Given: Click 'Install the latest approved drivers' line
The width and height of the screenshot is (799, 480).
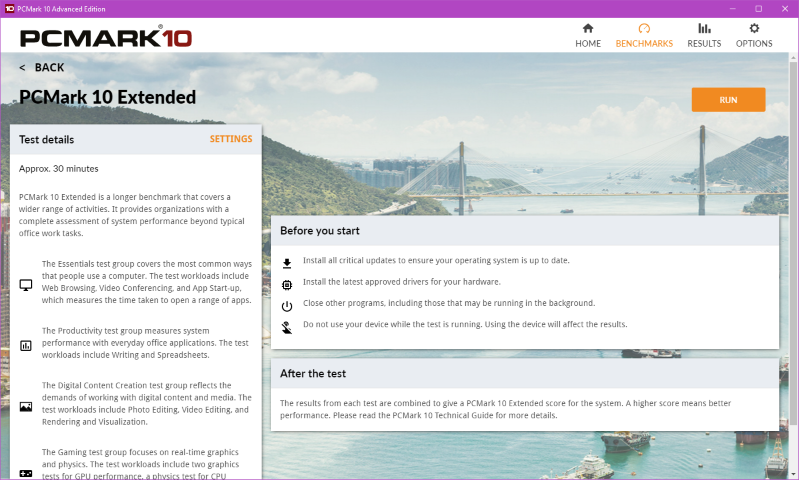Looking at the screenshot, I should pyautogui.click(x=402, y=282).
